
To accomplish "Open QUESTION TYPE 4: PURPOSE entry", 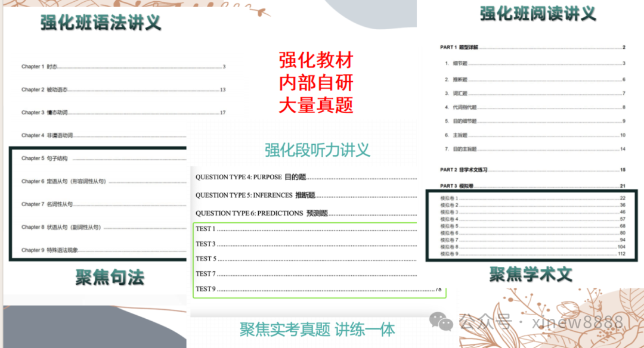I will pos(247,177).
